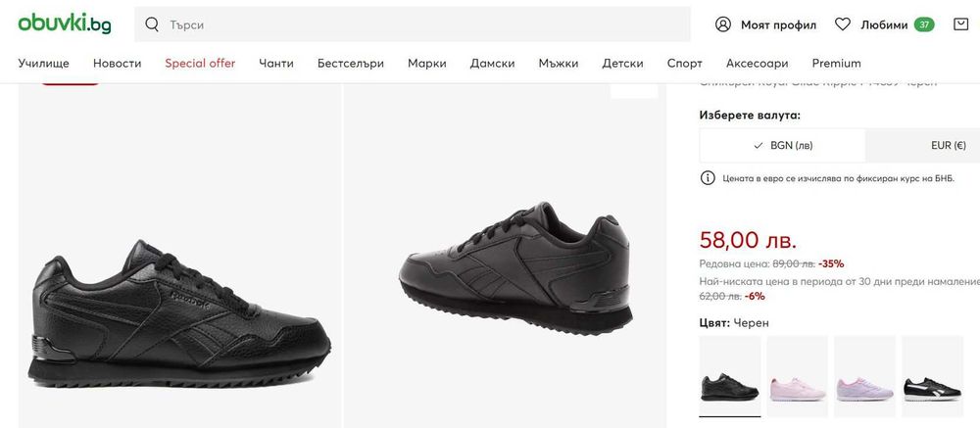
Task: Switch currency to EUR (€)
Action: [949, 145]
